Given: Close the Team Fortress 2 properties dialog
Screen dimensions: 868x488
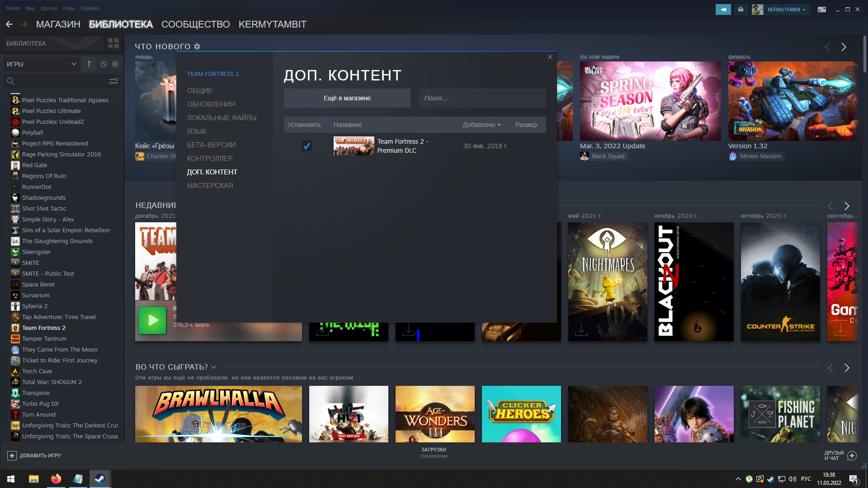Looking at the screenshot, I should [x=550, y=57].
